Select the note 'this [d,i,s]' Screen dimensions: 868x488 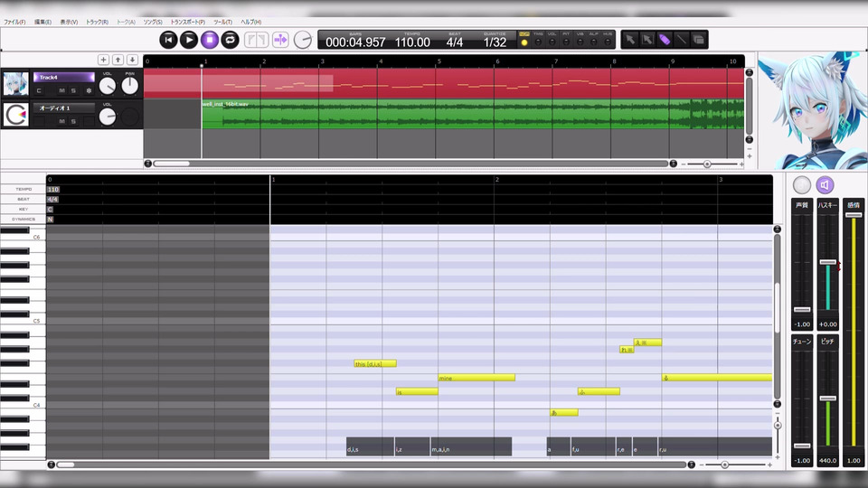[x=375, y=363]
